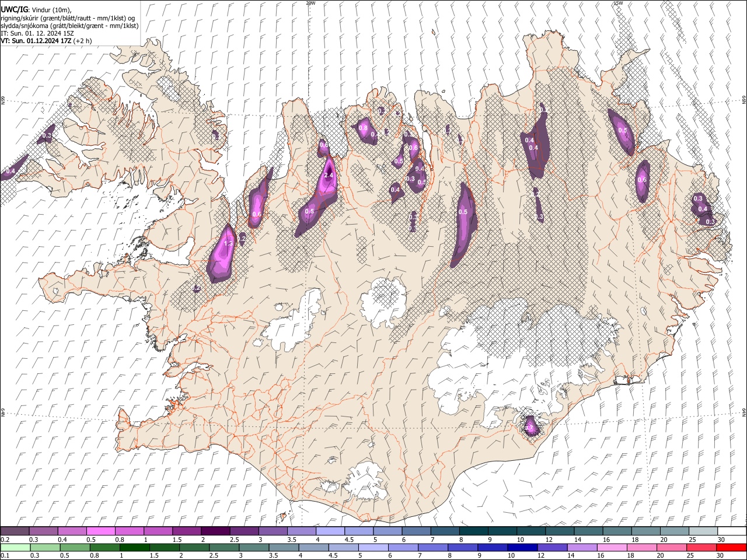This screenshot has height=560, width=747.
Task: Click the '0.8' precipitation value on the map
Action: pos(363,128)
